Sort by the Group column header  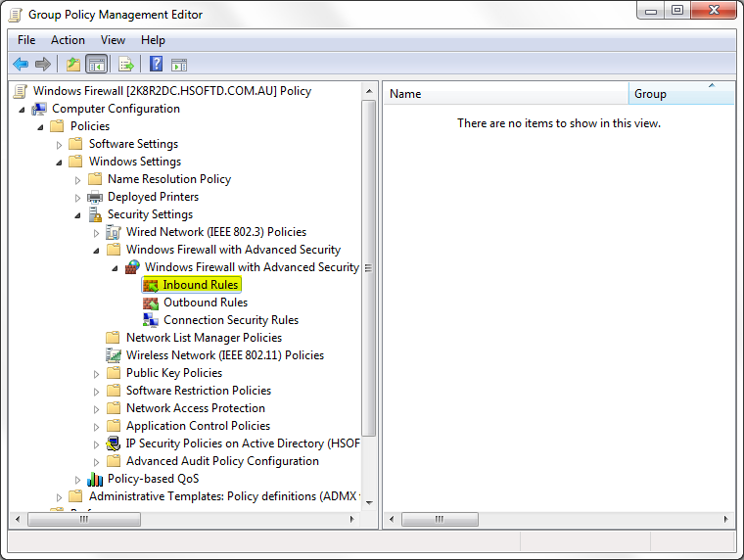click(681, 93)
